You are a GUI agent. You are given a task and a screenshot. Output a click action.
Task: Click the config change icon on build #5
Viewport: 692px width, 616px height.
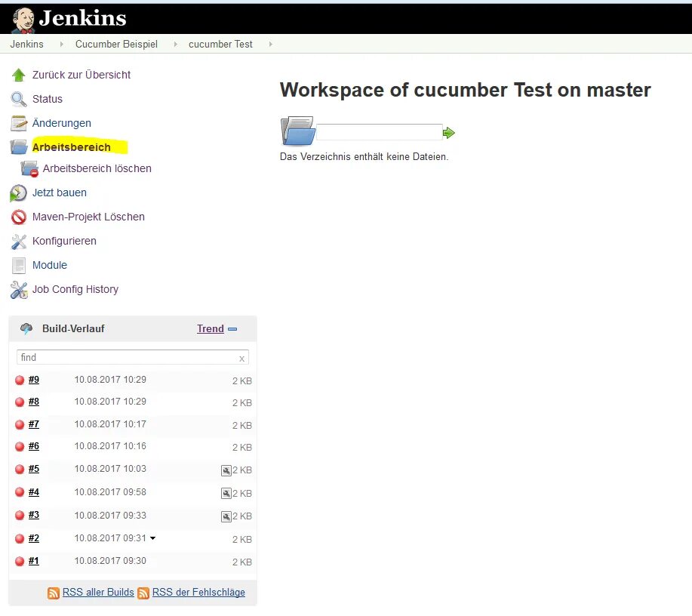point(226,470)
